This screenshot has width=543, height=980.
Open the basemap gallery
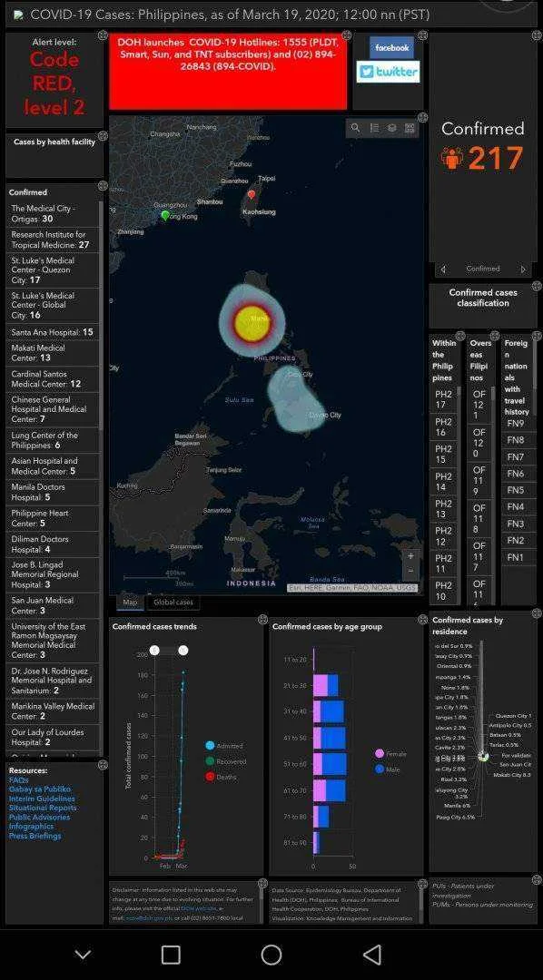410,128
